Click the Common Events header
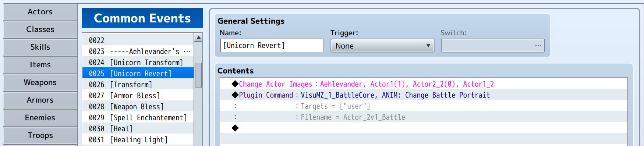 142,18
